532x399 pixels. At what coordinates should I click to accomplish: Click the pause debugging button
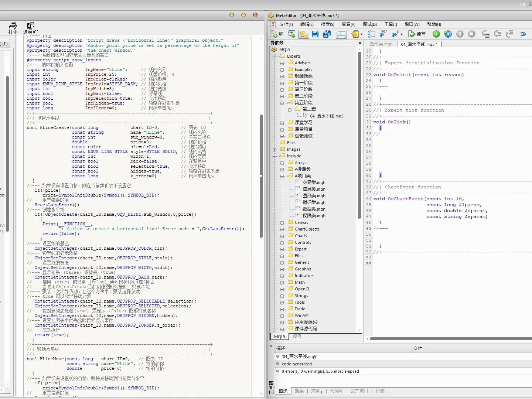(x=460, y=34)
